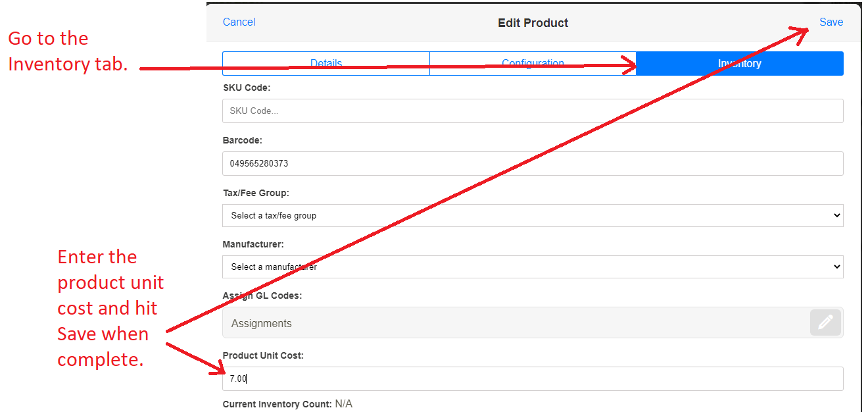The height and width of the screenshot is (412, 868).
Task: Click the Barcode label
Action: coord(243,140)
